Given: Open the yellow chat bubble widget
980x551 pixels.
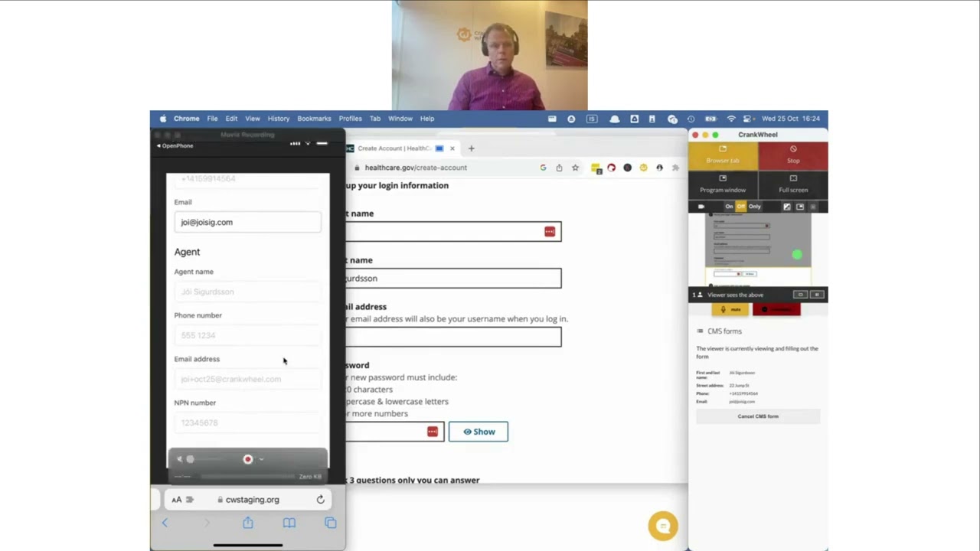Looking at the screenshot, I should pyautogui.click(x=663, y=526).
